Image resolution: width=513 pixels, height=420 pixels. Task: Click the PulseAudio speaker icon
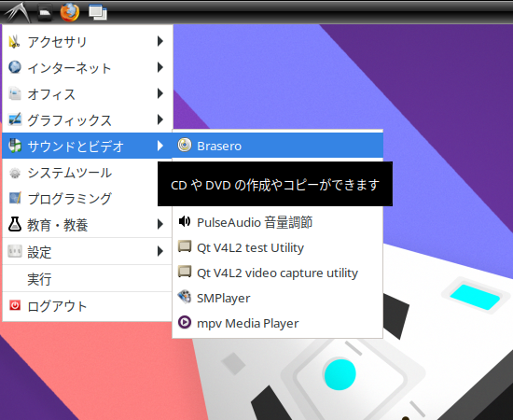click(185, 221)
